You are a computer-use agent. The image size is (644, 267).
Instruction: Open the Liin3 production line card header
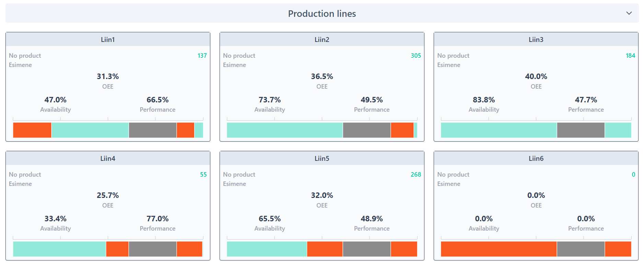click(536, 40)
